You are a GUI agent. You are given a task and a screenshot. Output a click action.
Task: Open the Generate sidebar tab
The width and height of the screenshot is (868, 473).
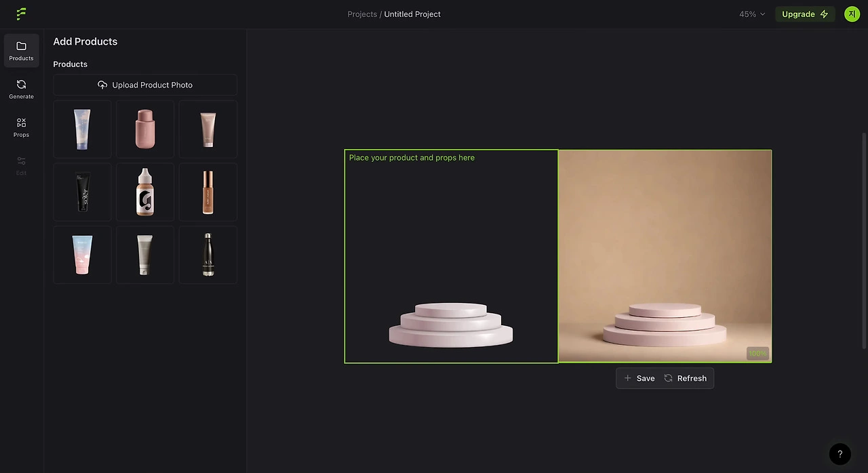pyautogui.click(x=21, y=89)
